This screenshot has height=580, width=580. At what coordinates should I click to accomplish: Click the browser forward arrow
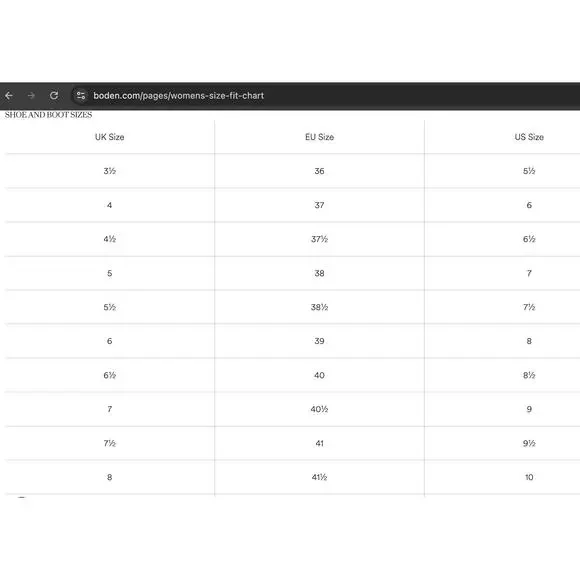click(x=31, y=96)
